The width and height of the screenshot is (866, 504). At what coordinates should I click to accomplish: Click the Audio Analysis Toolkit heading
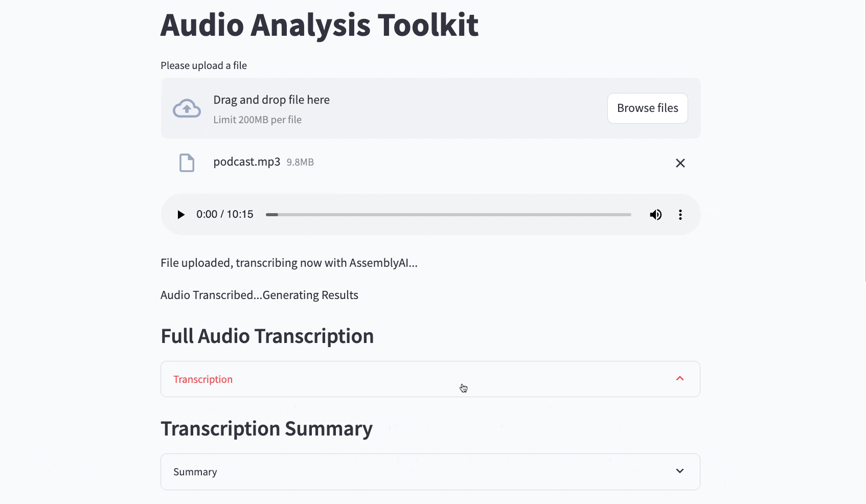click(319, 25)
